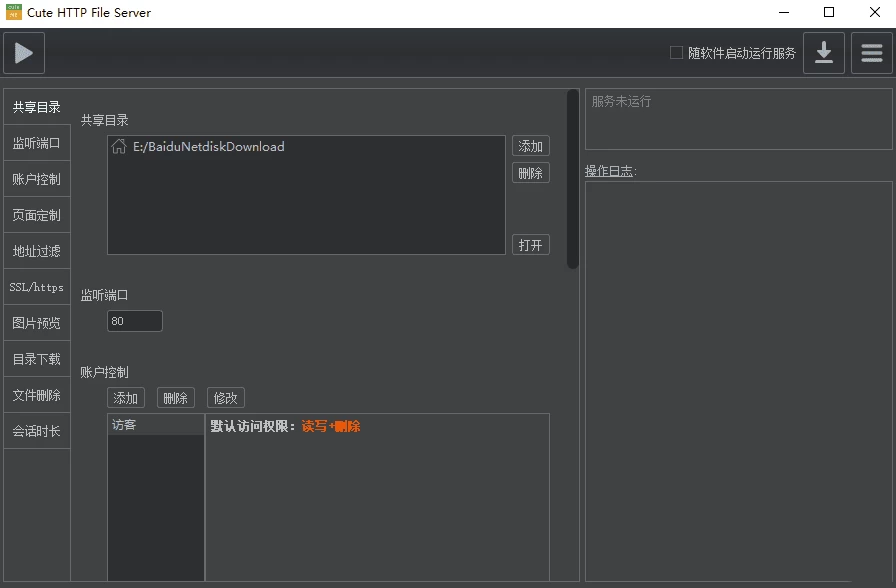Go to the 地址过滤 tab
896x588 pixels.
(37, 251)
